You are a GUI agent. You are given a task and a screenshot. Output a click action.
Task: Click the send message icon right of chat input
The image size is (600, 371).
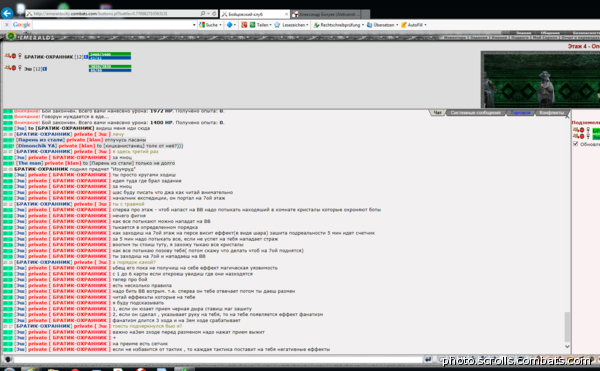(427, 359)
